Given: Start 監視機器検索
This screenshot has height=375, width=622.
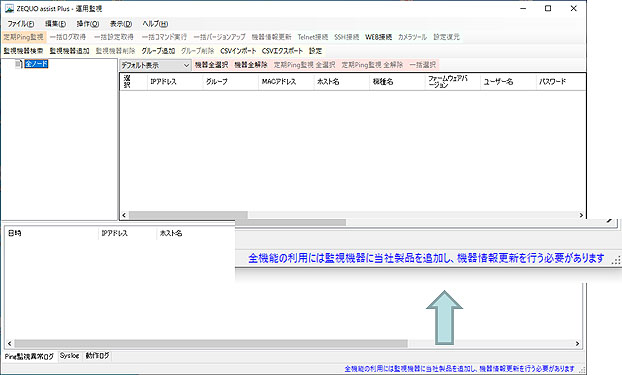Looking at the screenshot, I should 23,51.
